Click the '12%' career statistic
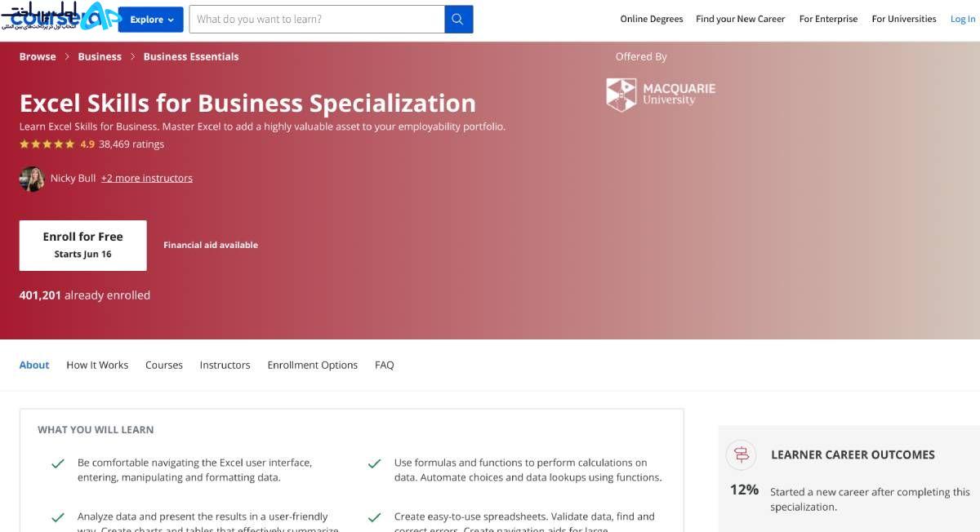 [744, 490]
